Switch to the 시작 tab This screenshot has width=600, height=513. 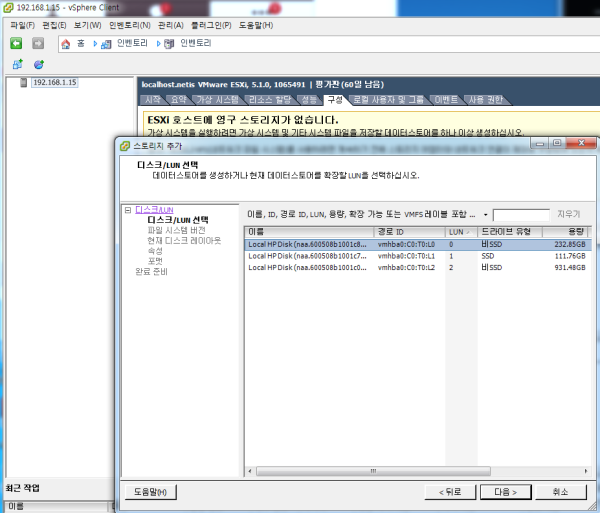point(153,100)
